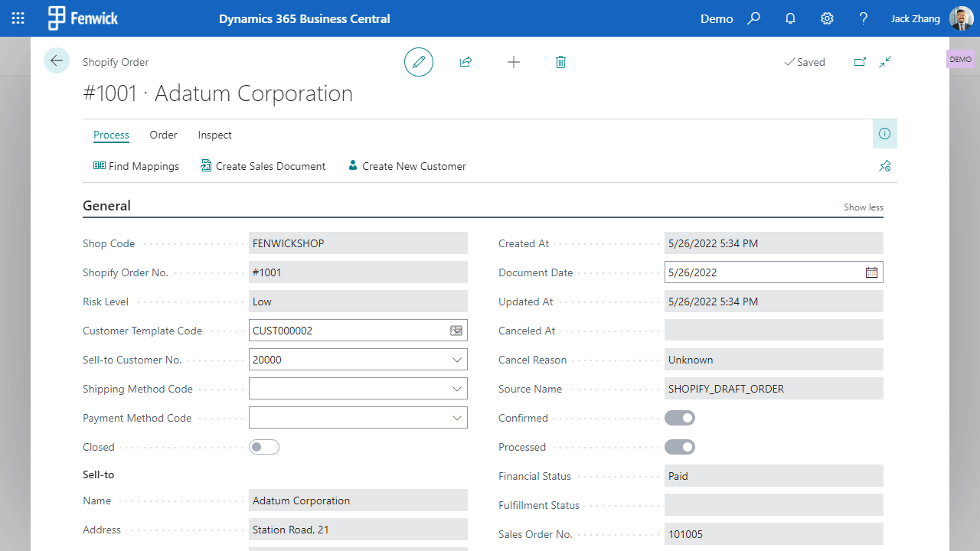The width and height of the screenshot is (980, 551).
Task: Click Source Name value SHOPIFY_DRAFT_ORDER
Action: point(774,389)
